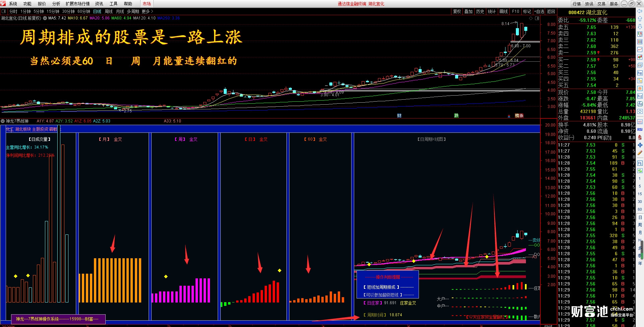Open the 报价 menu

tap(42, 4)
